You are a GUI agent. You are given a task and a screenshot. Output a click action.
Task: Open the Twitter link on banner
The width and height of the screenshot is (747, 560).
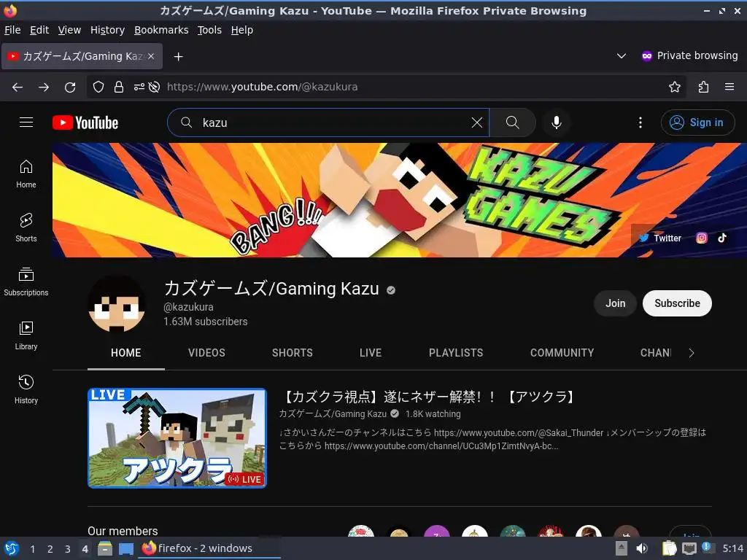(659, 238)
